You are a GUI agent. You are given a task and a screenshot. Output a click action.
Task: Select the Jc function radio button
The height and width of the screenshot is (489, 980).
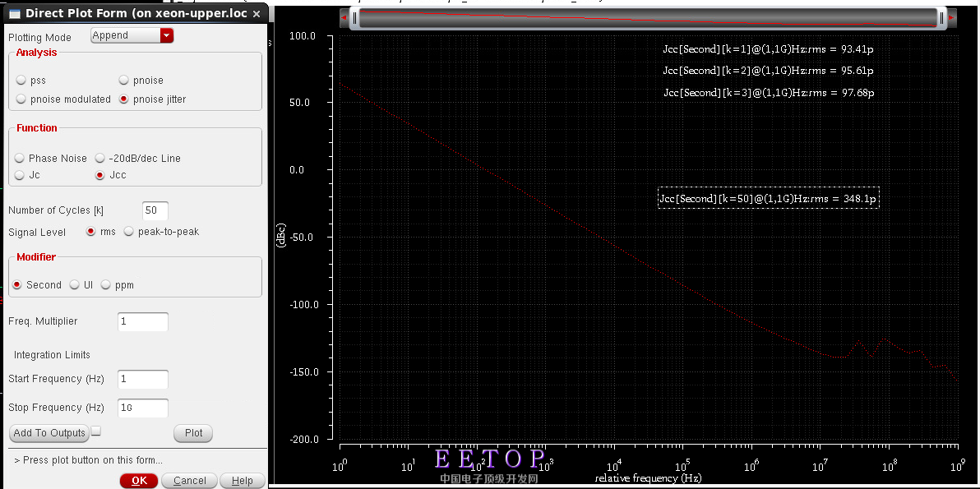20,176
